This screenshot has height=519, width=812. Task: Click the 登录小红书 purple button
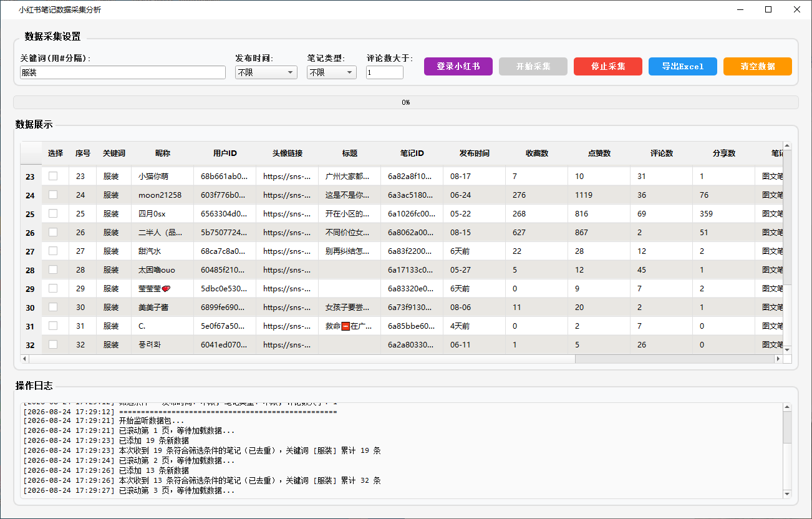point(458,66)
